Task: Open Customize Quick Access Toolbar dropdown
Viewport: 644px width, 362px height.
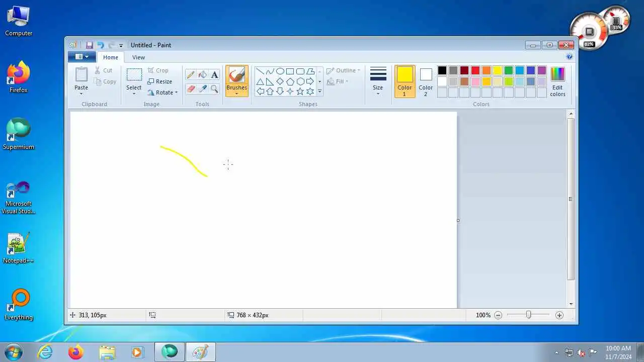Action: coord(121,45)
